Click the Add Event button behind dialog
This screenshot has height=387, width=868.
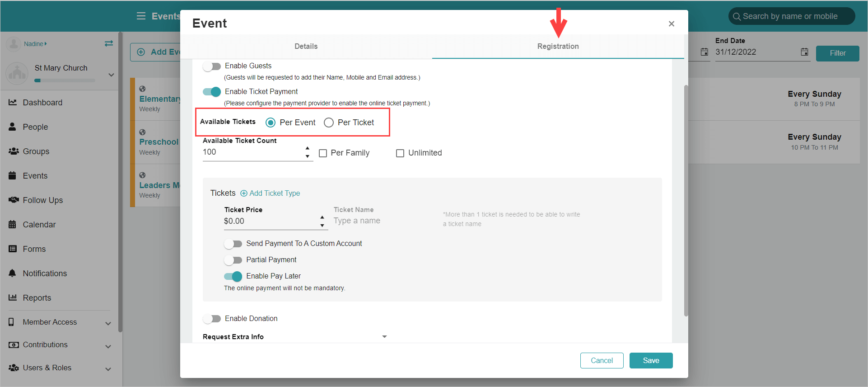pyautogui.click(x=156, y=52)
